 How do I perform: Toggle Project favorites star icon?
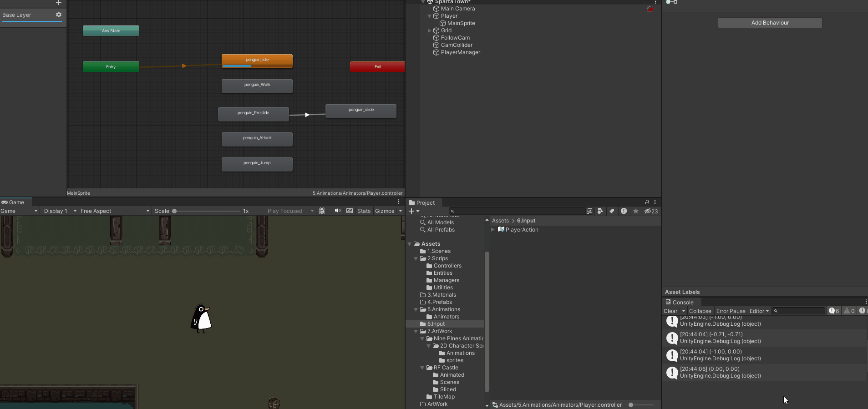(636, 211)
